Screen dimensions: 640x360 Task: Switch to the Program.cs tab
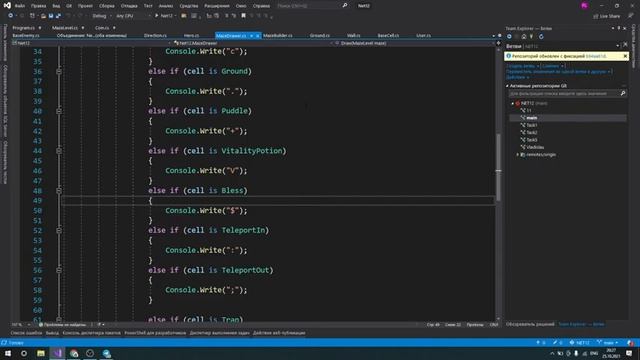[x=23, y=28]
